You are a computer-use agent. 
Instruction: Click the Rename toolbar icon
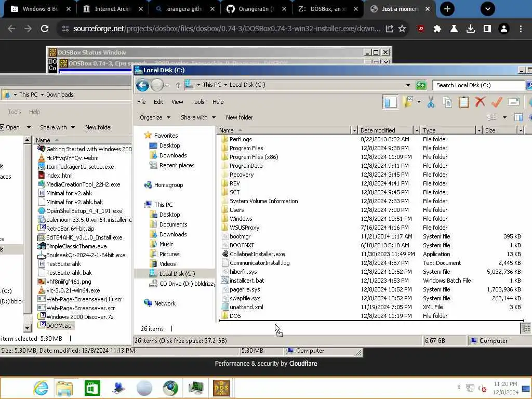514,102
